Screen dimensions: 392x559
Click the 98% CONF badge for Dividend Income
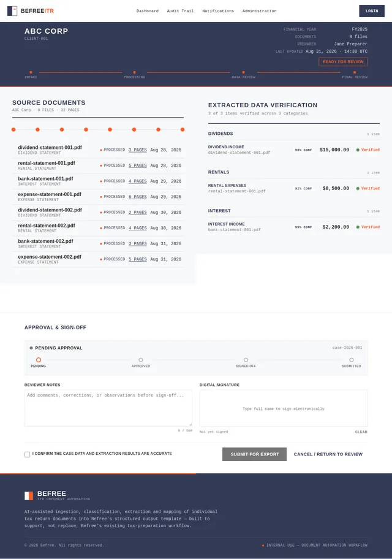[303, 150]
